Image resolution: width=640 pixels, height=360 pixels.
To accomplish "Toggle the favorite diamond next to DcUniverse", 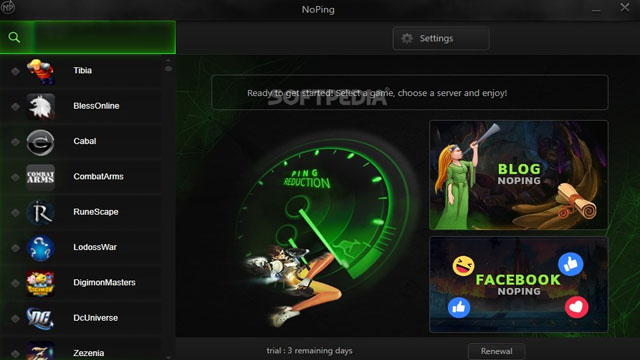I will click(15, 318).
